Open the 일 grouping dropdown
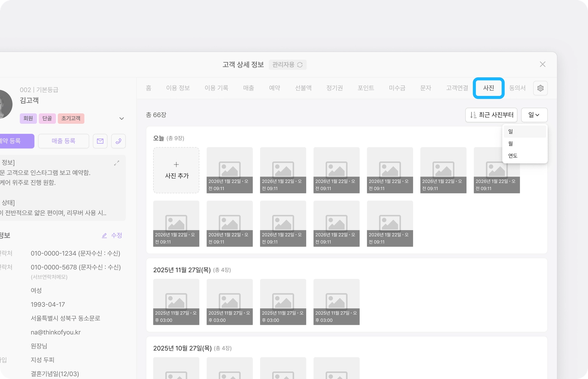Screen dimensions: 588x379 [x=534, y=115]
